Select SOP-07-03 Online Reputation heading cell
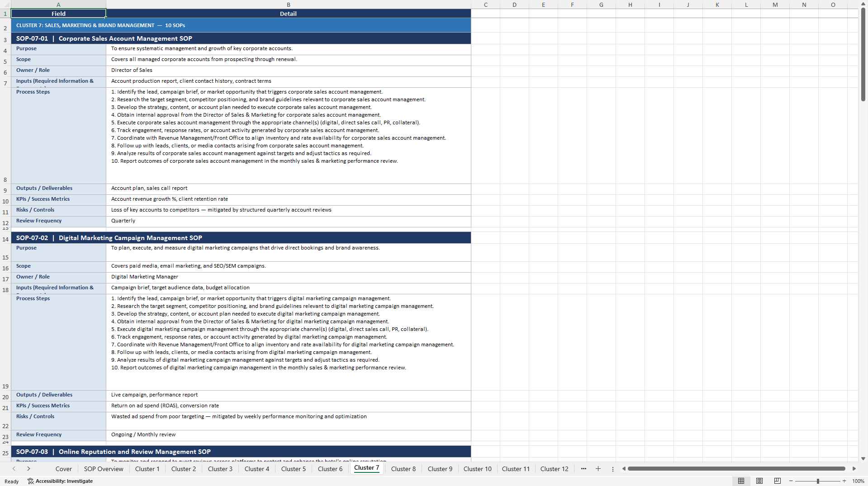The width and height of the screenshot is (868, 486). coord(241,452)
